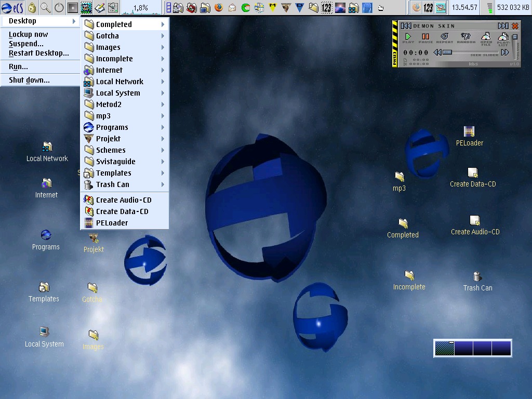Click the magnifier search icon in the top bar
Viewport: 532px width, 399px height.
click(x=46, y=8)
